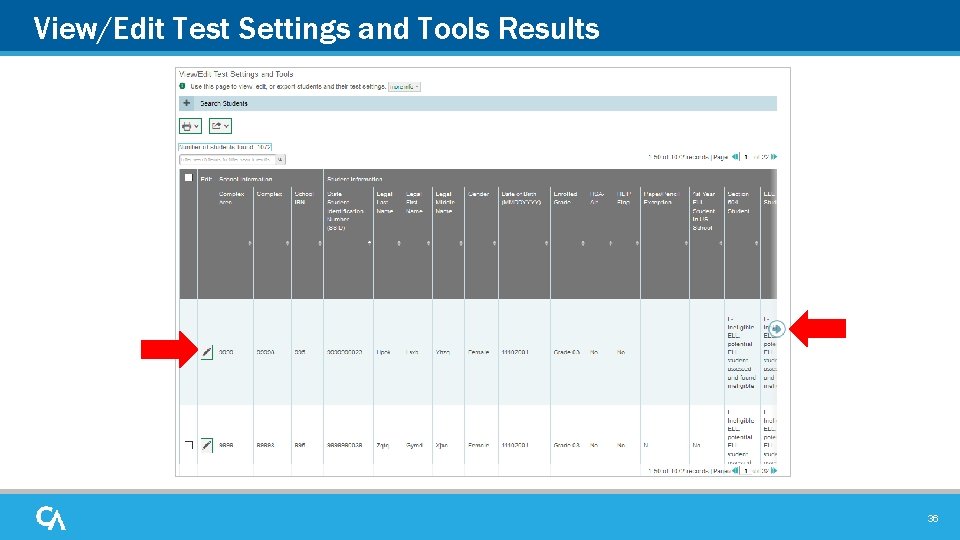Sort by the School IRN column
This screenshot has height=540, width=960.
click(x=320, y=244)
